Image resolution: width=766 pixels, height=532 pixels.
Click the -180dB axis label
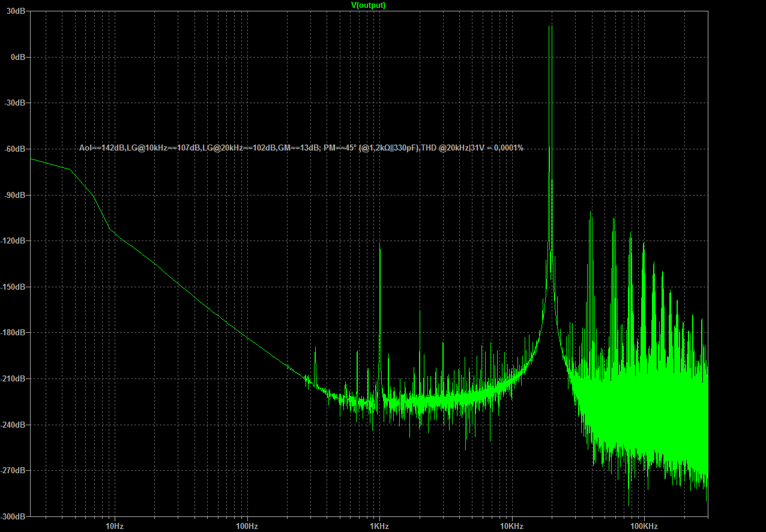click(13, 333)
